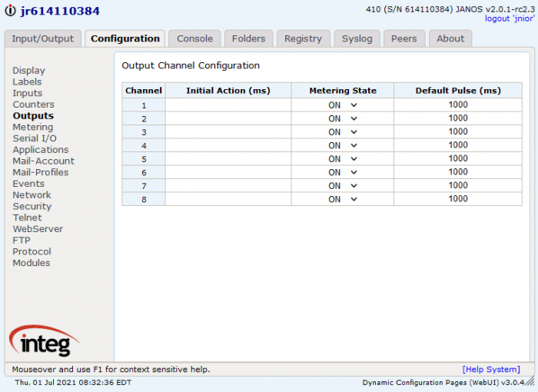The height and width of the screenshot is (392, 538).
Task: Open the Help System link
Action: coord(491,370)
